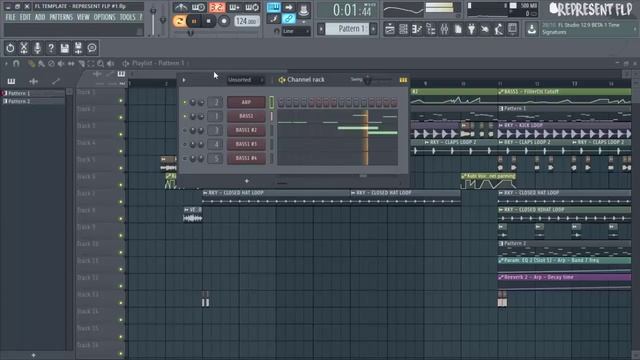Viewport: 640px width, 360px height.
Task: Add a channel with plus button
Action: tap(247, 181)
